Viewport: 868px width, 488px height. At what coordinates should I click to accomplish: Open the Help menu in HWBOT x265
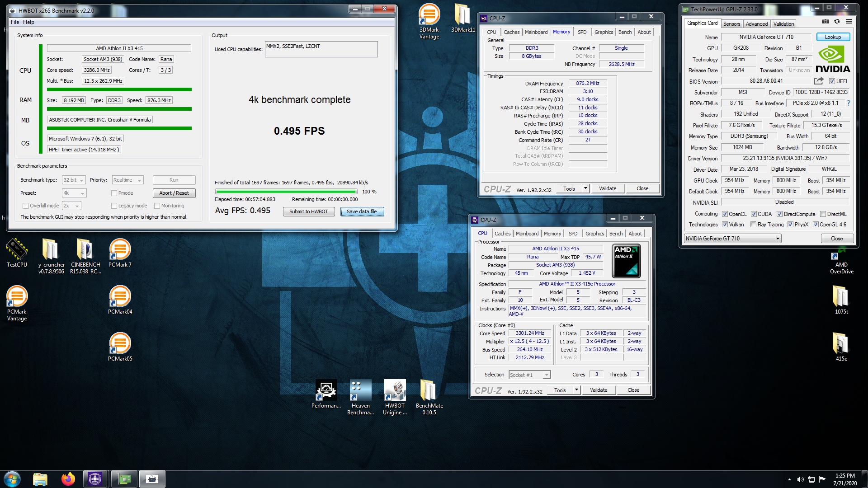coord(28,22)
